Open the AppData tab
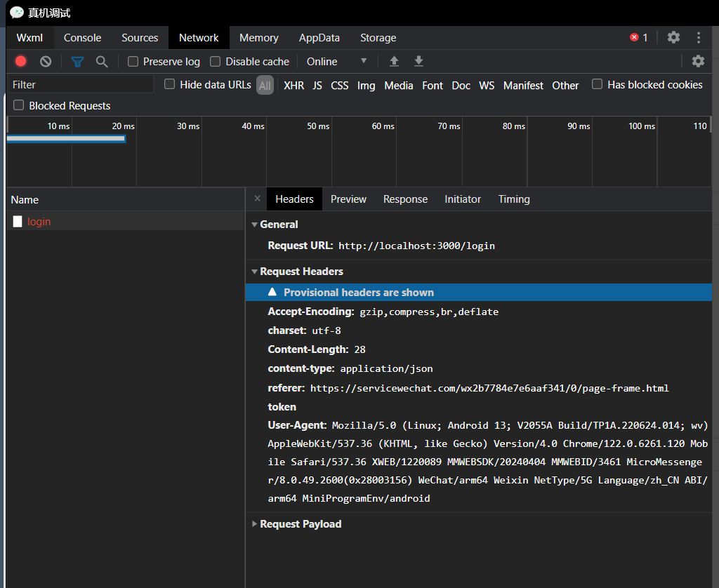The height and width of the screenshot is (588, 719). click(319, 38)
